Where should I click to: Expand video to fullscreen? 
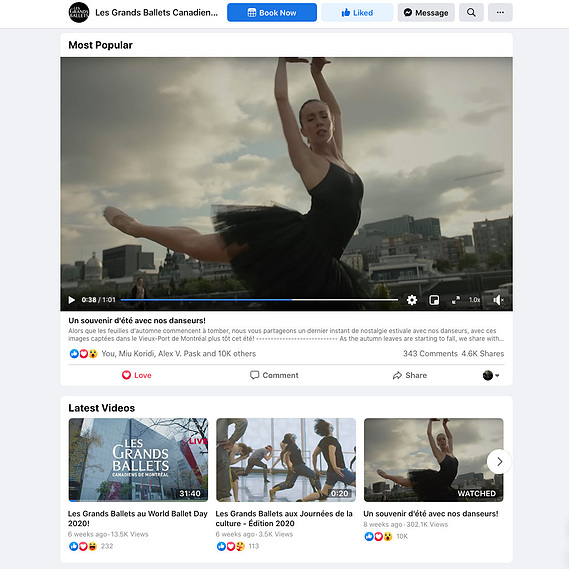[x=455, y=300]
